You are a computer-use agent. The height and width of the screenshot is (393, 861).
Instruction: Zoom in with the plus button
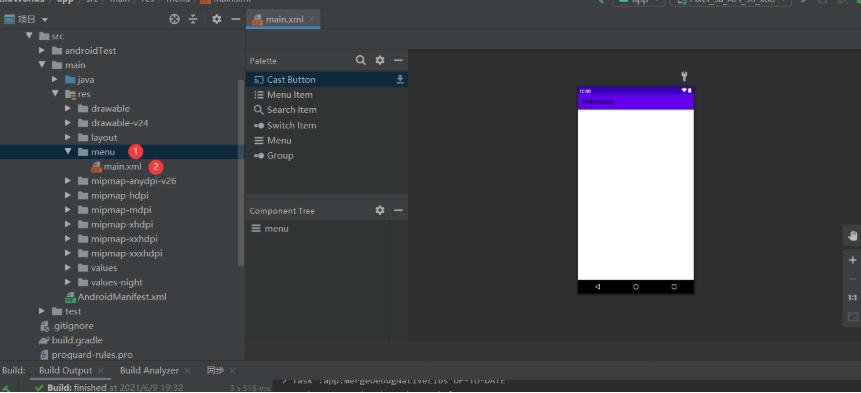coord(852,260)
